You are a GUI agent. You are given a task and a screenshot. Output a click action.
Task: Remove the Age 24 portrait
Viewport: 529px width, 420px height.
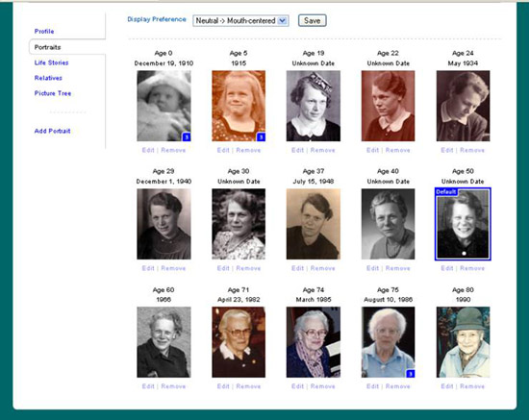pos(472,150)
